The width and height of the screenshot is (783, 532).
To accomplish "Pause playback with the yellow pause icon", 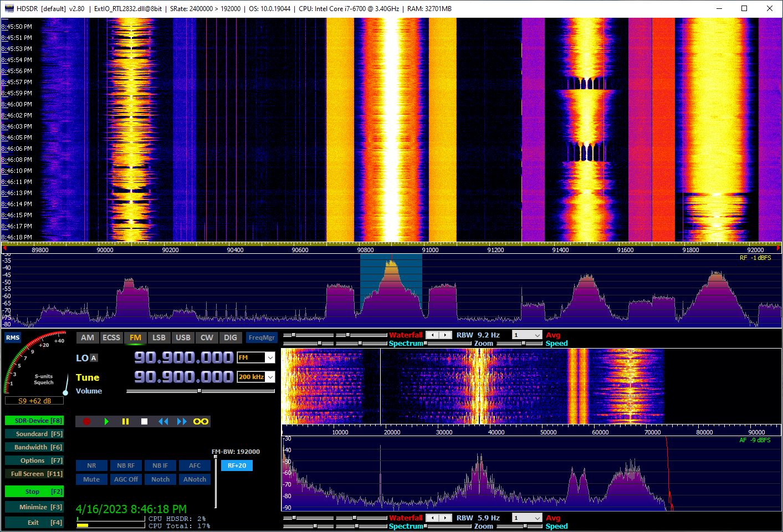I will coord(125,422).
